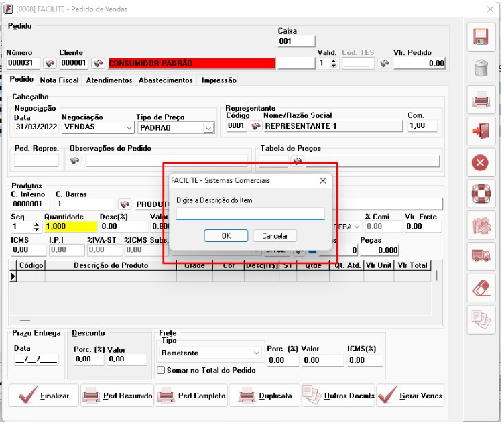Click the Desconto Valor field
This screenshot has width=504, height=425.
click(x=127, y=359)
